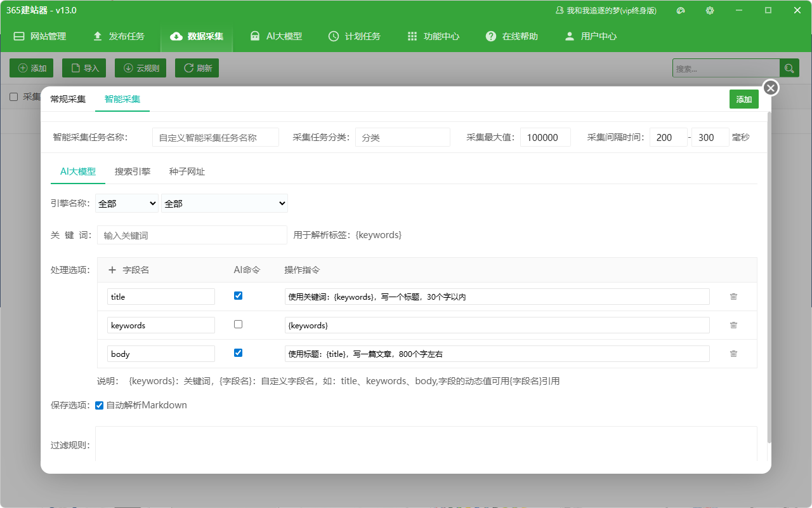Image resolution: width=812 pixels, height=508 pixels.
Task: Click the trash icon for body row
Action: point(733,354)
